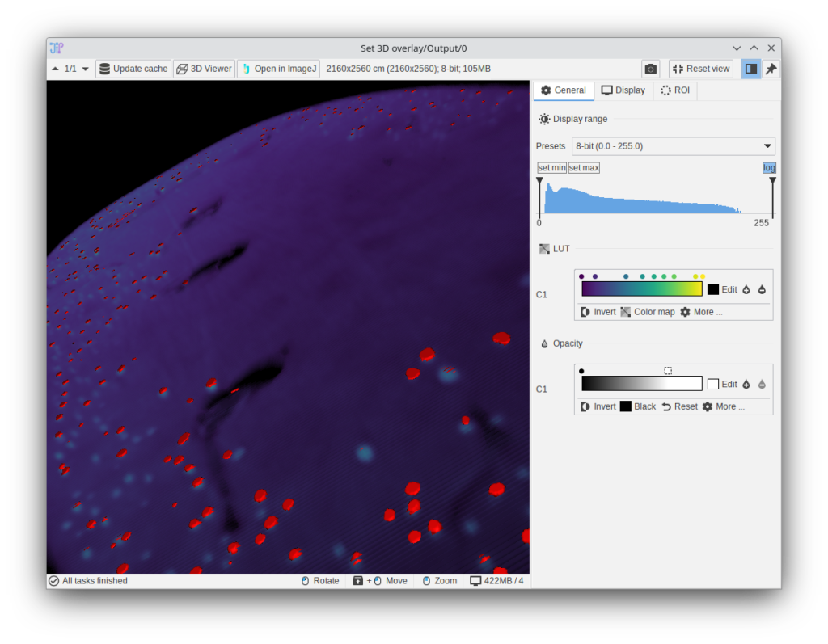
Task: Click the viridis LUT gradient bar
Action: [x=641, y=289]
